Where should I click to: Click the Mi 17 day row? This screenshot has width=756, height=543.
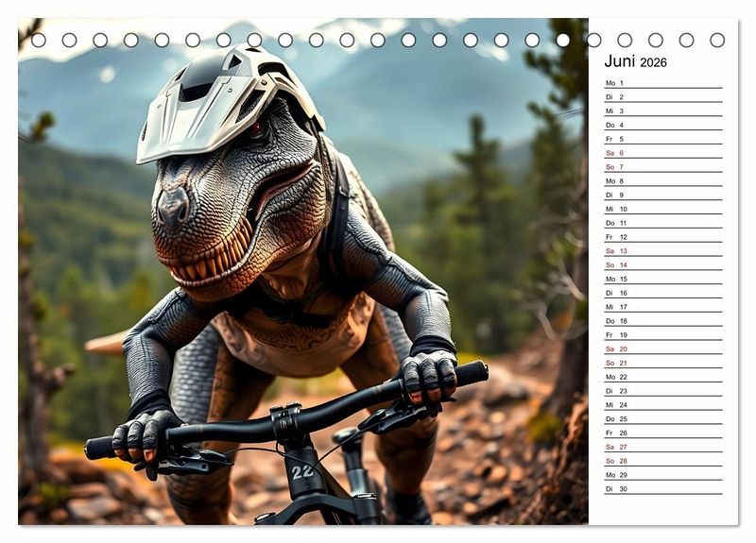click(x=662, y=307)
